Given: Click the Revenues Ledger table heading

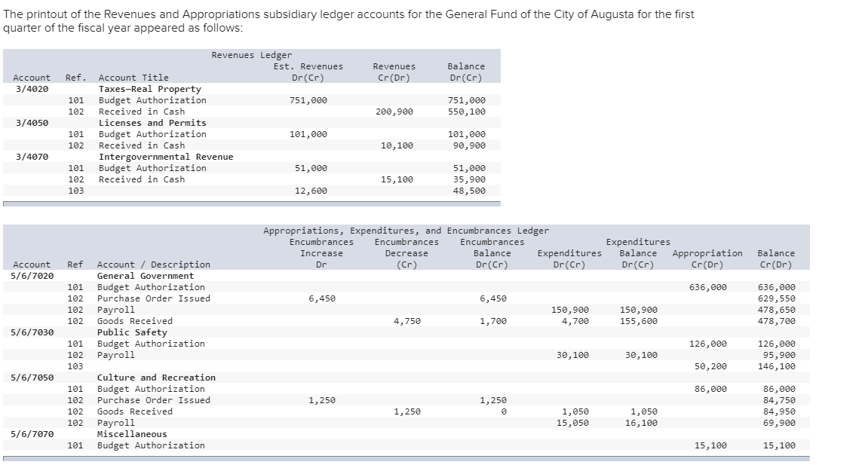Looking at the screenshot, I should click(250, 55).
